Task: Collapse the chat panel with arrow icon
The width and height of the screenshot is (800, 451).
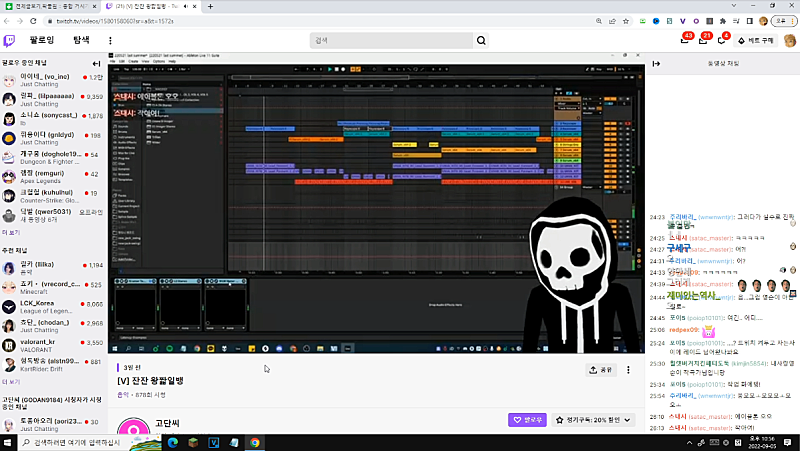Action: tap(655, 64)
